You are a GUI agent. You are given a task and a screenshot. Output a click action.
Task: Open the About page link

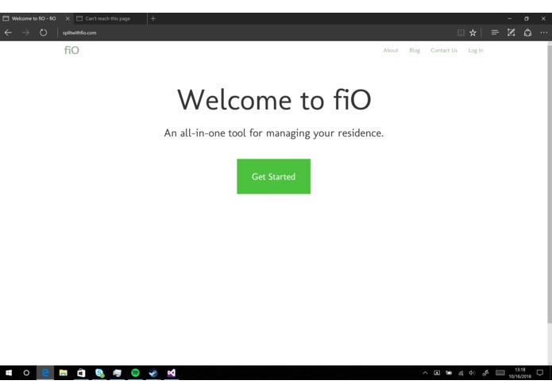(x=391, y=50)
